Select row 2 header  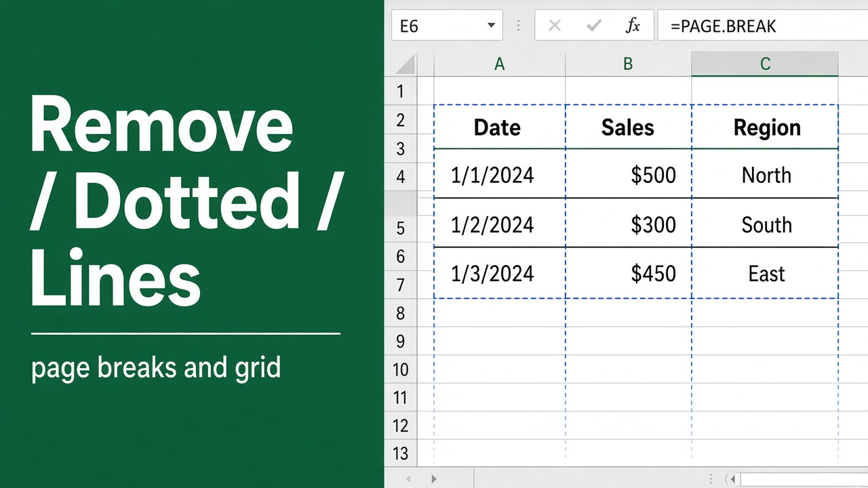(401, 120)
